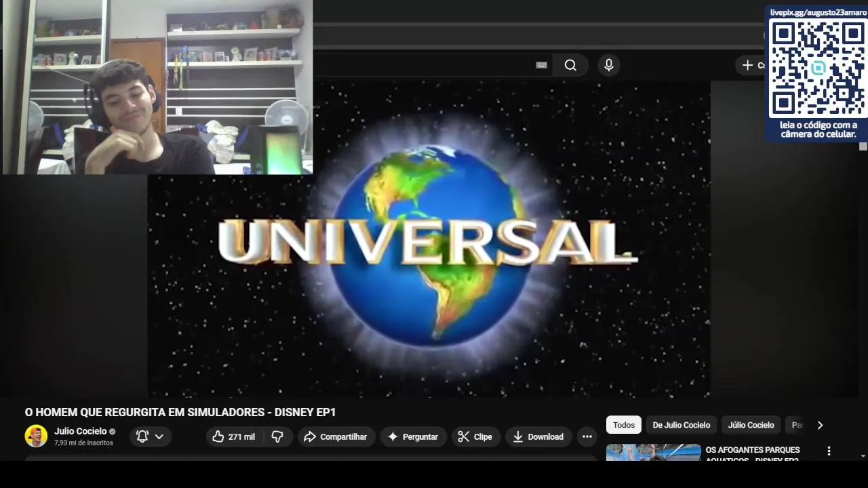The width and height of the screenshot is (868, 488).
Task: Click the 7,93 mi de inscritos text
Action: [83, 443]
